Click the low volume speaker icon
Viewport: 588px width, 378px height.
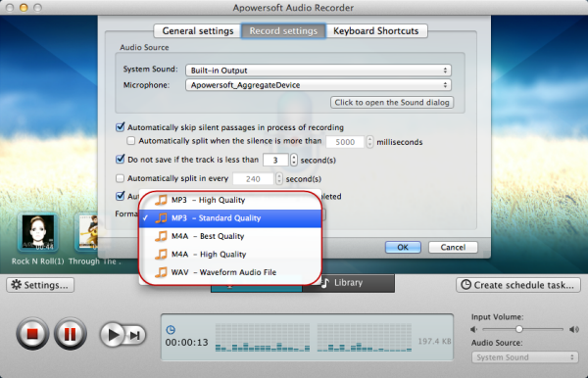pos(473,329)
